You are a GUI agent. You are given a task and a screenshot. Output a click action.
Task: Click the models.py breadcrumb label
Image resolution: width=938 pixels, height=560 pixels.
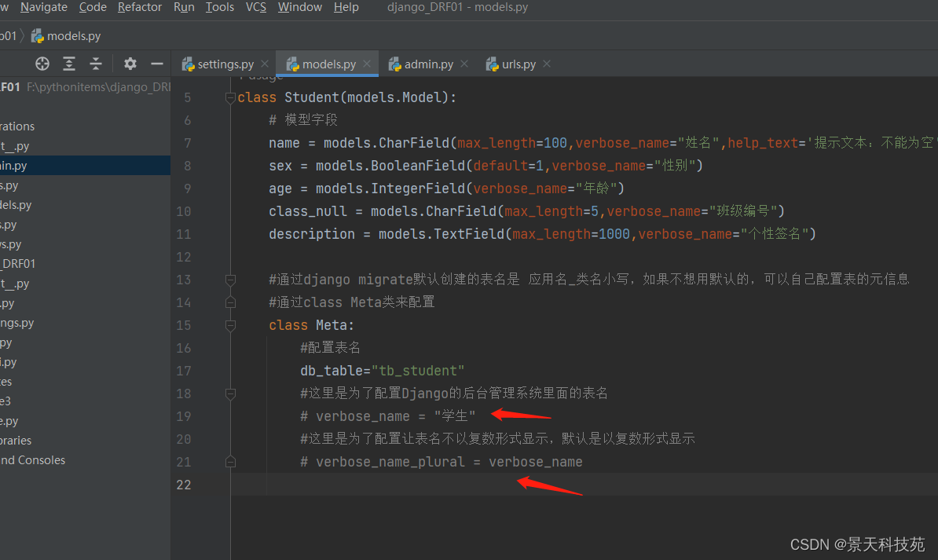pyautogui.click(x=74, y=35)
